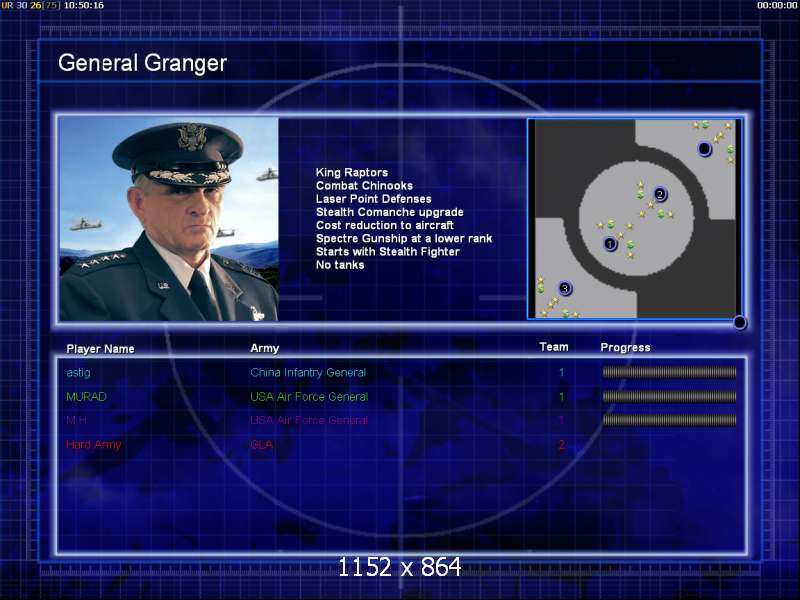Click the Progress column header
The width and height of the screenshot is (800, 600).
click(x=625, y=347)
